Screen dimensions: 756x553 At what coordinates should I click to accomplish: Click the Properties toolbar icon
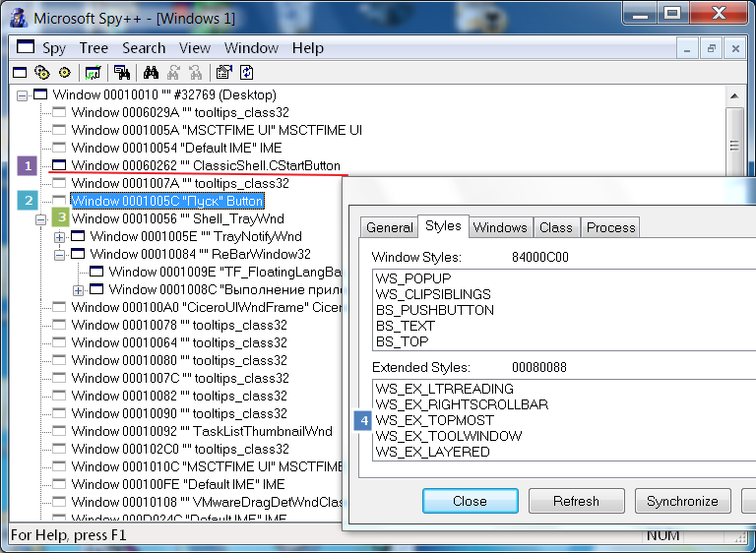coord(223,73)
